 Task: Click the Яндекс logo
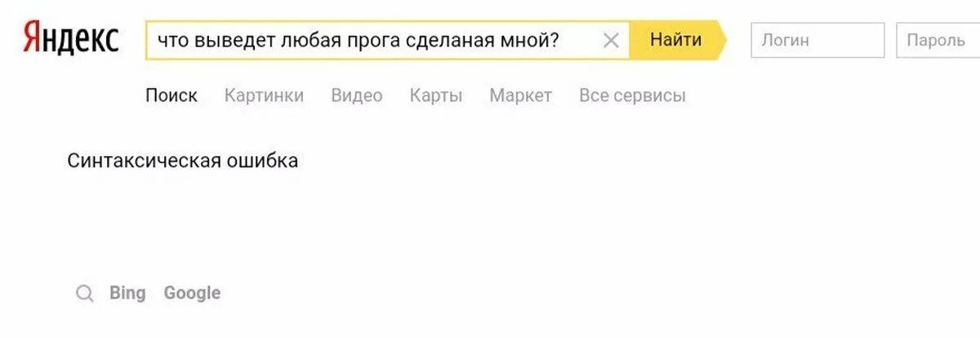click(x=71, y=38)
